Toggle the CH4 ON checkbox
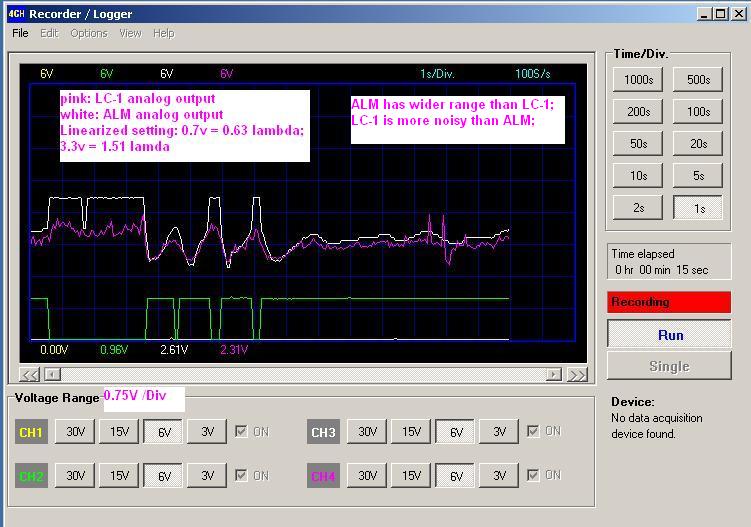The image size is (751, 527). pos(532,476)
